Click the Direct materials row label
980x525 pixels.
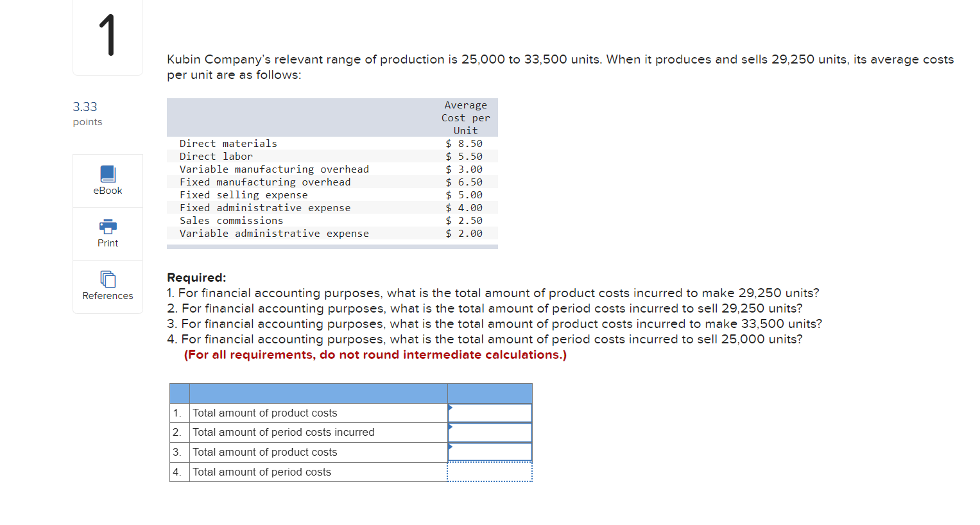click(x=228, y=144)
